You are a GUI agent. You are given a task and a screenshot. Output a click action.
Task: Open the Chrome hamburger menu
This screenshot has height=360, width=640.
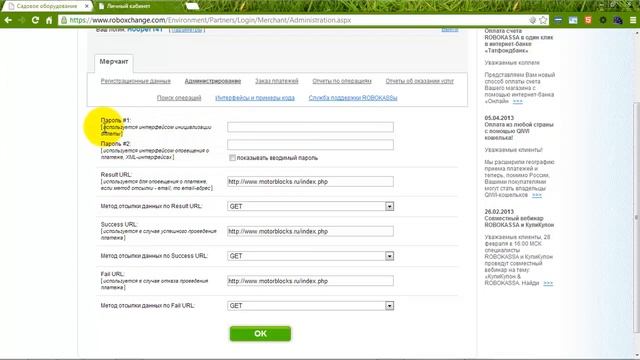(x=633, y=20)
